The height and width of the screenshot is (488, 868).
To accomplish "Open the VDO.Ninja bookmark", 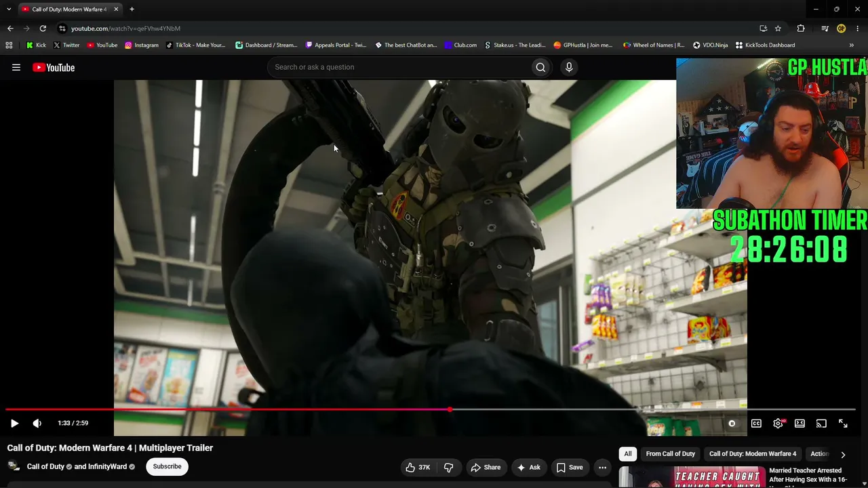I will (x=710, y=45).
